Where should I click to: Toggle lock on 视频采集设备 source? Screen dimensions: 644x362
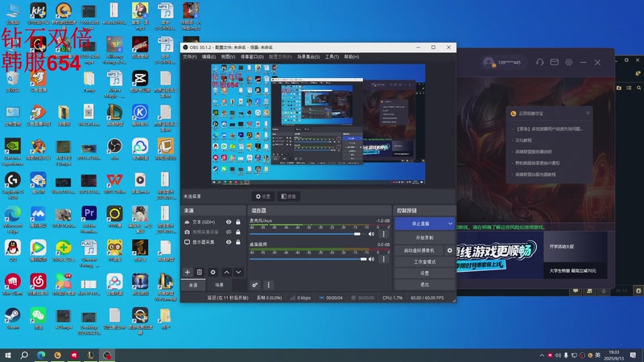pos(238,232)
